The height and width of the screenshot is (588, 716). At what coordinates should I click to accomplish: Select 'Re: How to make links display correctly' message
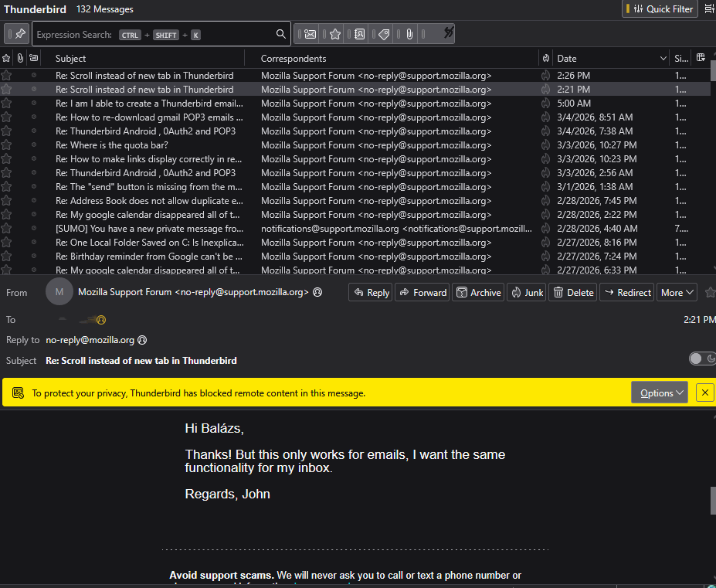356,159
